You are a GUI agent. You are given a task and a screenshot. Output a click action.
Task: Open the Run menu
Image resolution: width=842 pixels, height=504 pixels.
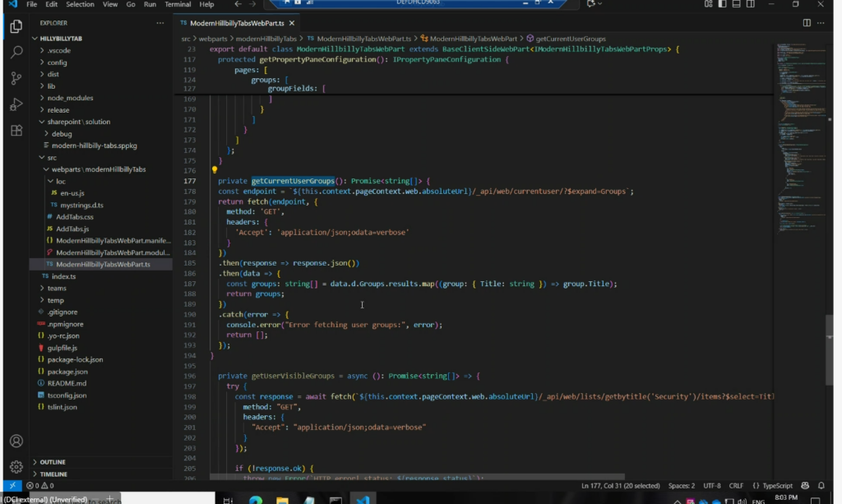coord(150,4)
